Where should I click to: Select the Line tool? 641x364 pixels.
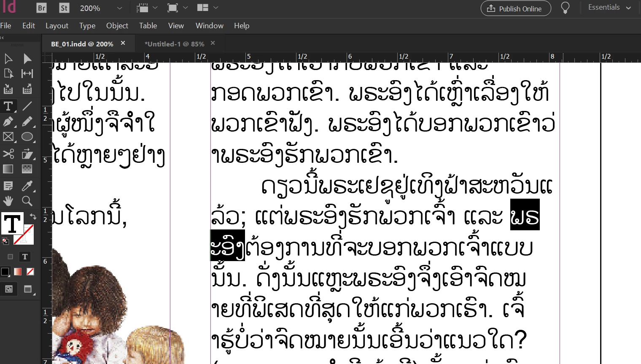[27, 106]
